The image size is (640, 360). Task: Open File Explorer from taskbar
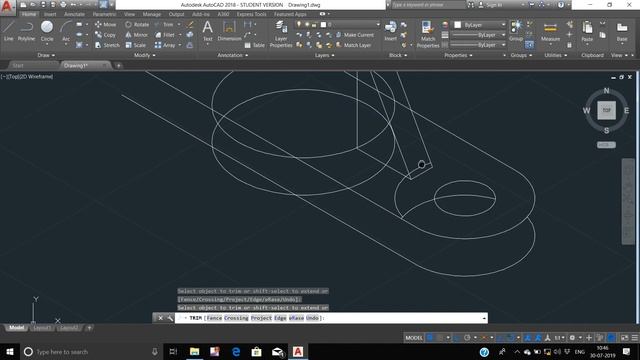(194, 352)
